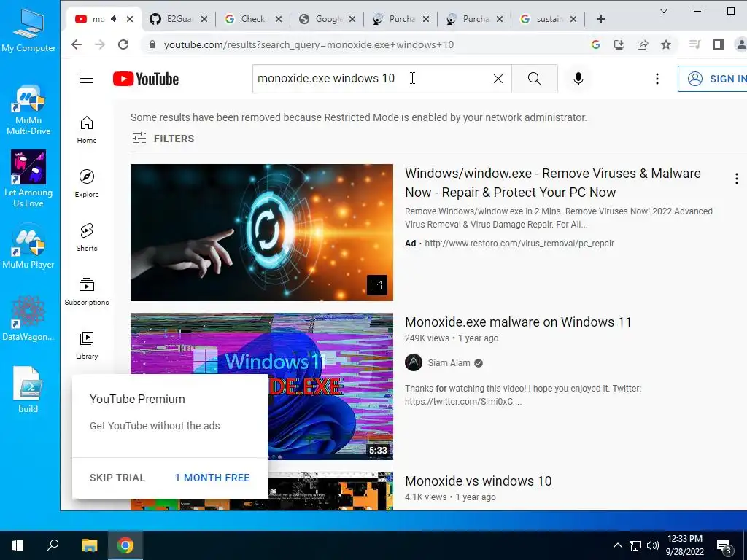
Task: Open the Home sidebar item
Action: (87, 130)
